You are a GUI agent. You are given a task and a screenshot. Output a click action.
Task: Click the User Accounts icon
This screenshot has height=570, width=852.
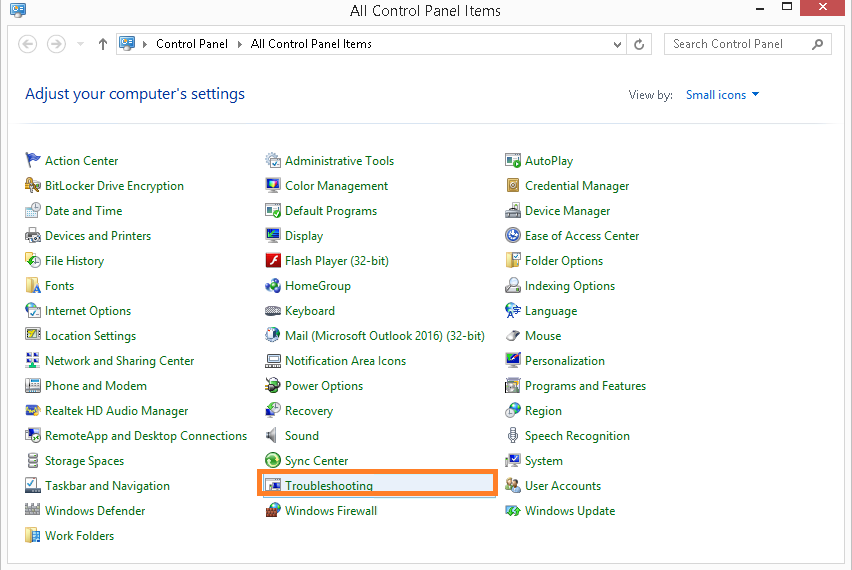coord(513,485)
